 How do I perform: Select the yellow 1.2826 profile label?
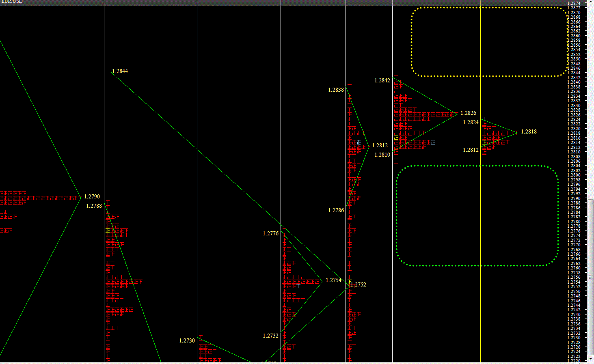point(469,113)
